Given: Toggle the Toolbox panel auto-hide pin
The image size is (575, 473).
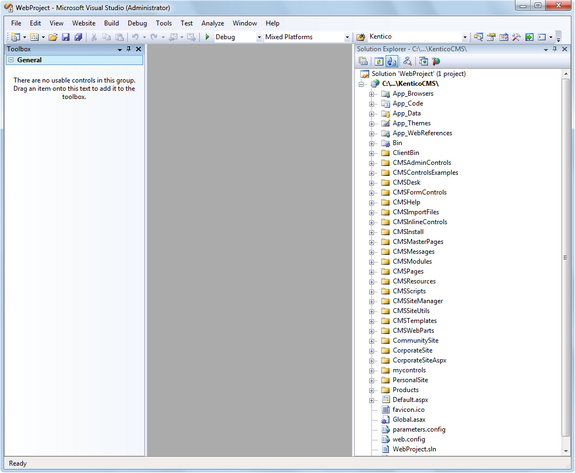Looking at the screenshot, I should 129,49.
